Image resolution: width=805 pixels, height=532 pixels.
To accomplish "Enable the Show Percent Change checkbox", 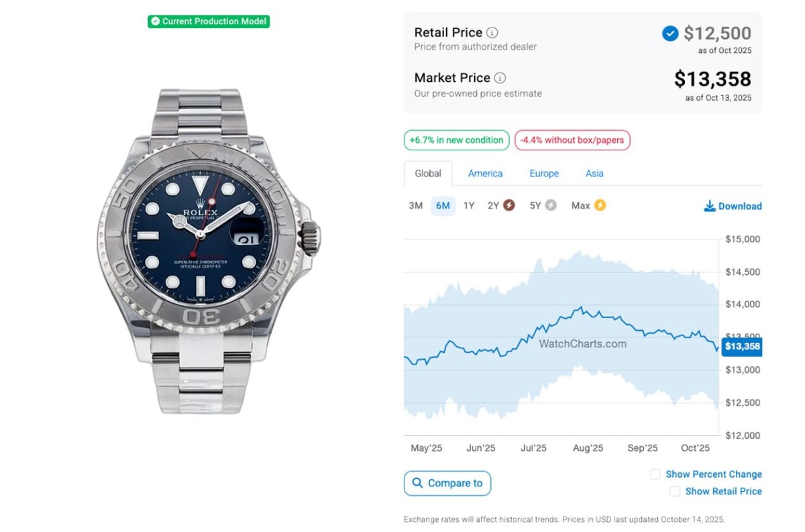I will click(x=655, y=474).
